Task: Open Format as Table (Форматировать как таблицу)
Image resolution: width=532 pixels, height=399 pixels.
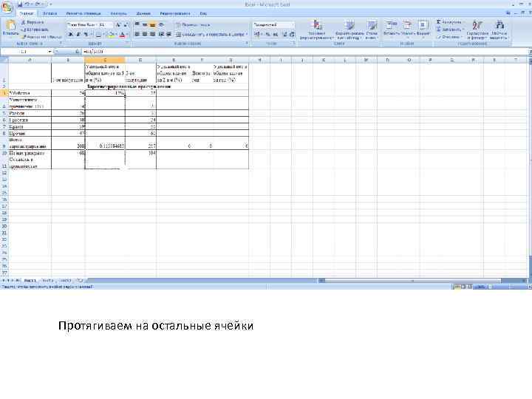Action: point(349,30)
